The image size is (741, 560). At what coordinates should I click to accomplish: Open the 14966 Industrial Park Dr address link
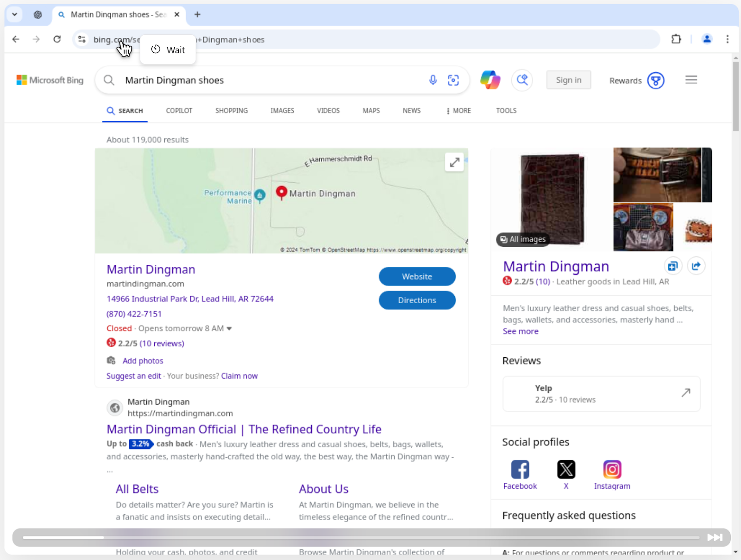click(190, 299)
